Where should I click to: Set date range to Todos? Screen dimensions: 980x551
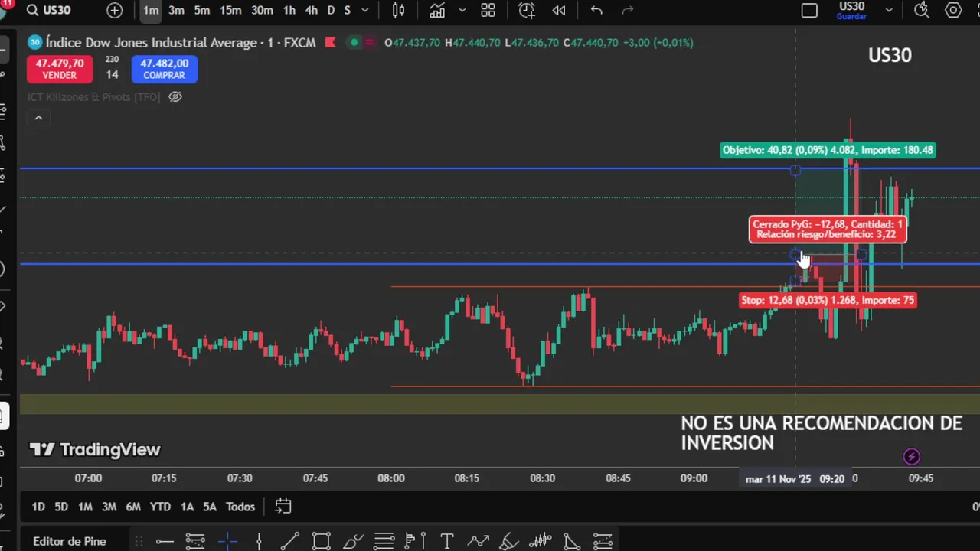pyautogui.click(x=240, y=507)
